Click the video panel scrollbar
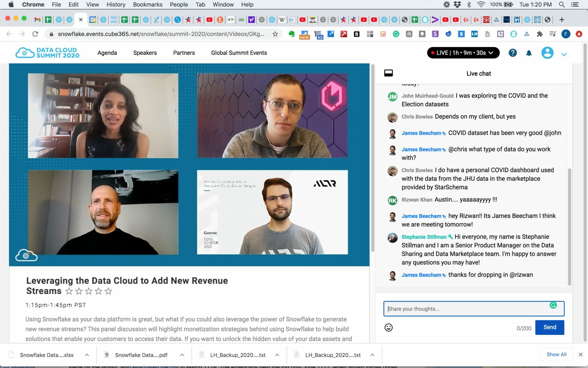The height and width of the screenshot is (368, 588). click(373, 158)
